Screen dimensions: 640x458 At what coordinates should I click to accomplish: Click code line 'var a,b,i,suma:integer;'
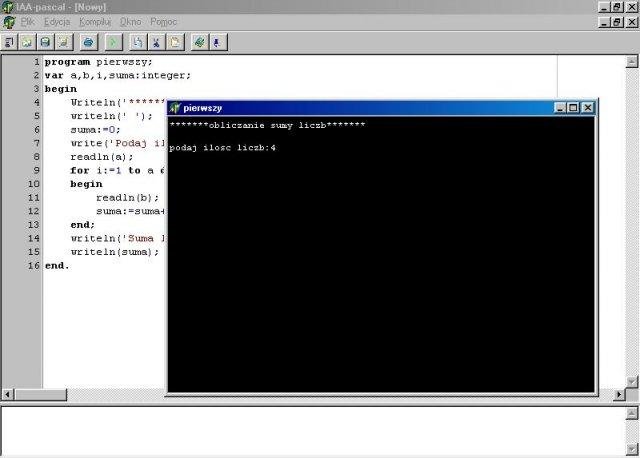(118, 76)
